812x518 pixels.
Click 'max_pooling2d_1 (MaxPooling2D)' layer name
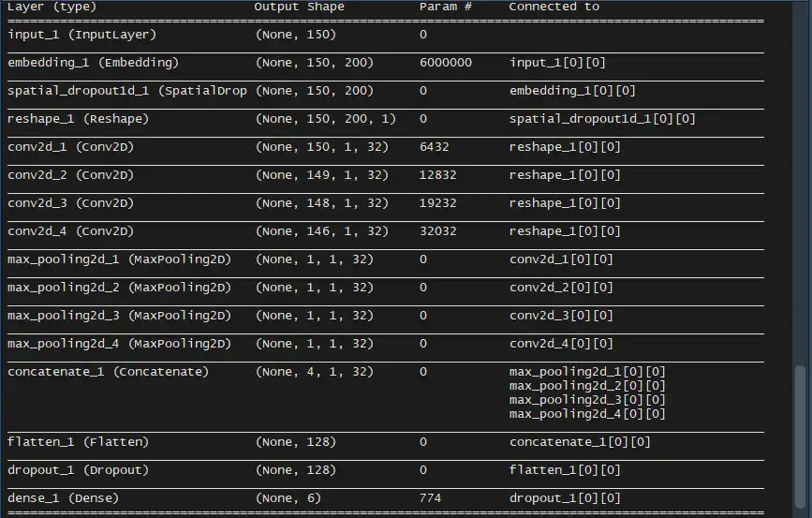click(120, 259)
